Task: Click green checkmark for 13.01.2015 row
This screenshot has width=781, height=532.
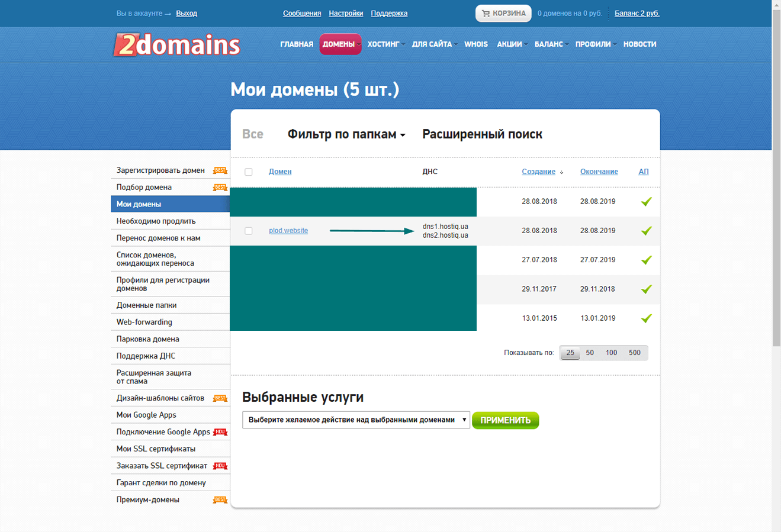Action: (646, 318)
